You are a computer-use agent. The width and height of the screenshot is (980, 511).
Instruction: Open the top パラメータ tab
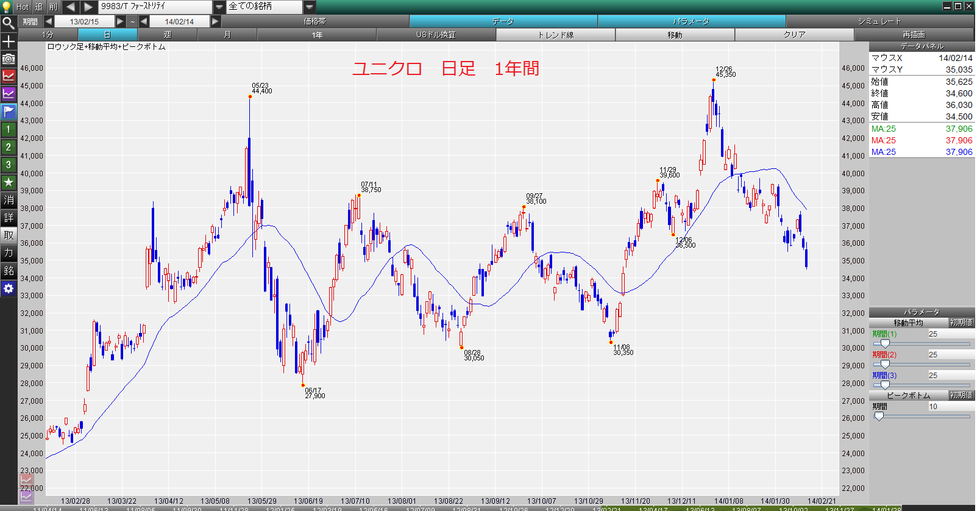point(692,21)
